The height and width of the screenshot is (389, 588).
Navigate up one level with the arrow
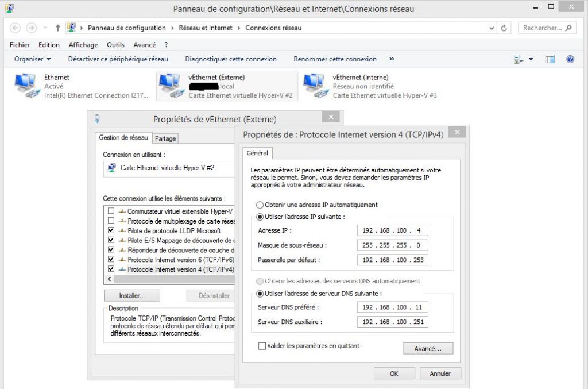click(57, 28)
